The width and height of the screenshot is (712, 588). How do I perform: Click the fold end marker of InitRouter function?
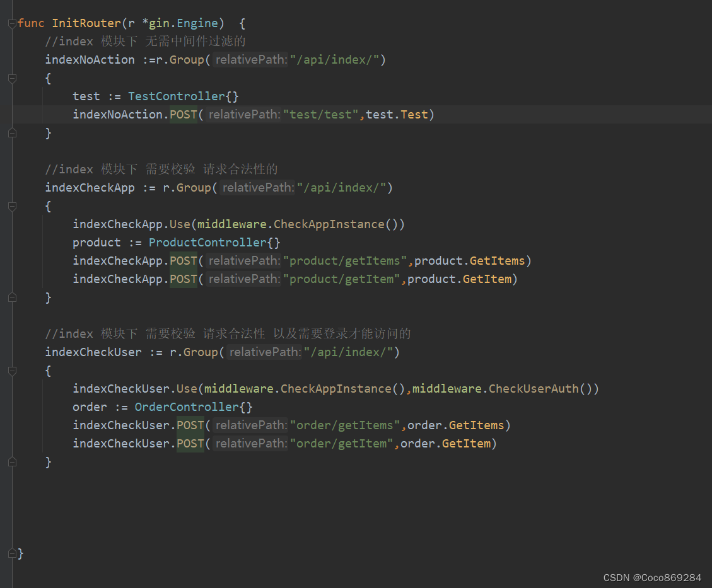12,553
